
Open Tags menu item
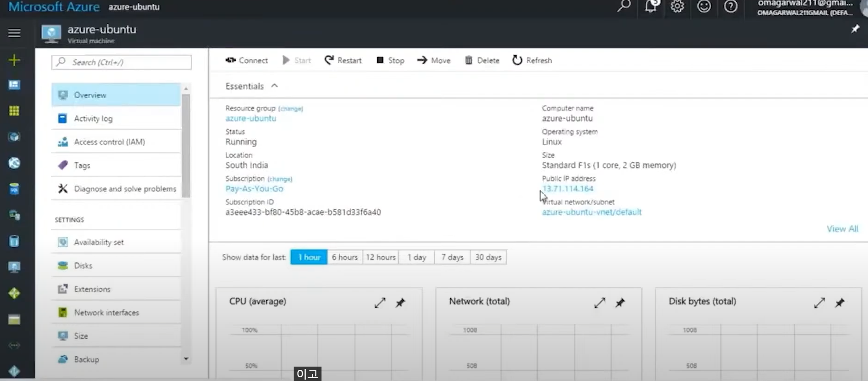coord(116,165)
